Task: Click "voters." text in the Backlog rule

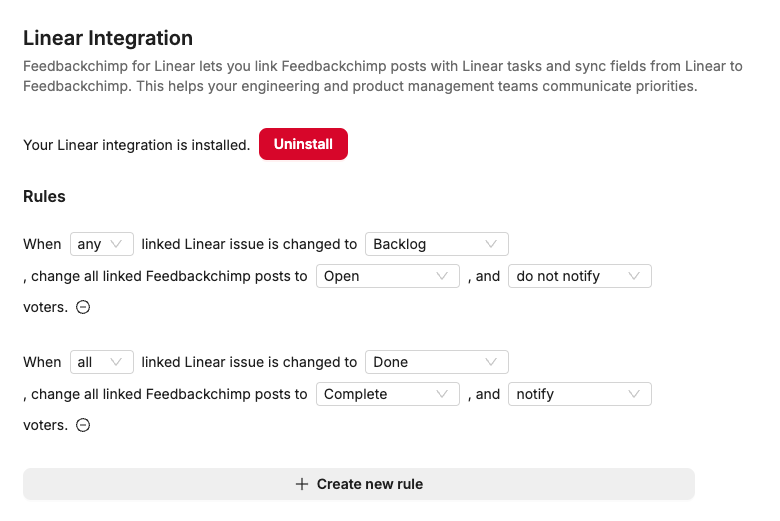Action: point(45,307)
